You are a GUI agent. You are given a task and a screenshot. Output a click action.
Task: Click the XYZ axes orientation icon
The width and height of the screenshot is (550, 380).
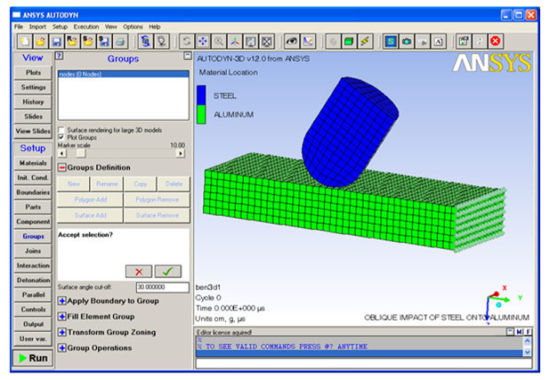tap(235, 41)
